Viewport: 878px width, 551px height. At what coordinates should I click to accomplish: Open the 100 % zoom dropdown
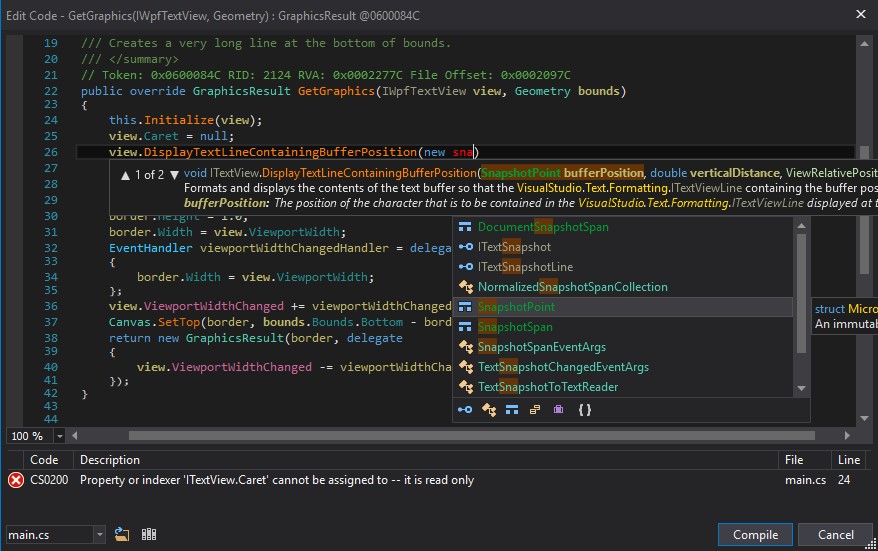click(x=60, y=436)
